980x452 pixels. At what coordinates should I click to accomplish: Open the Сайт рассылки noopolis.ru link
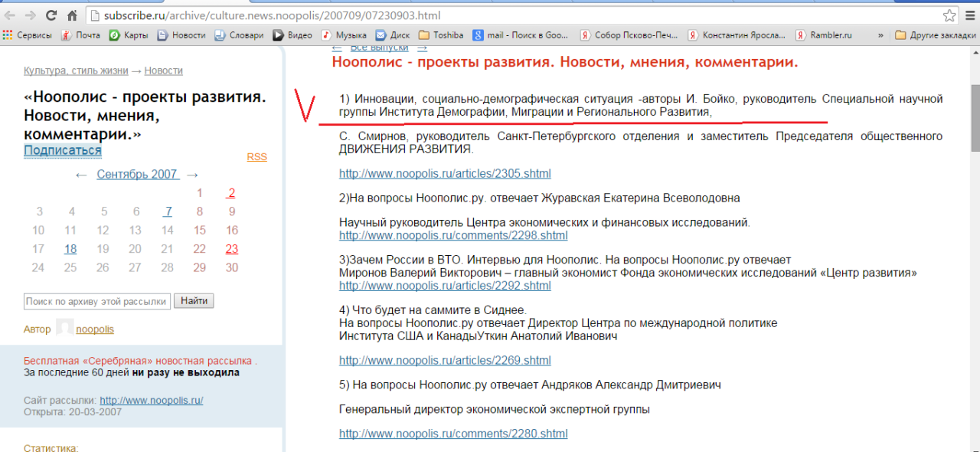(x=151, y=400)
